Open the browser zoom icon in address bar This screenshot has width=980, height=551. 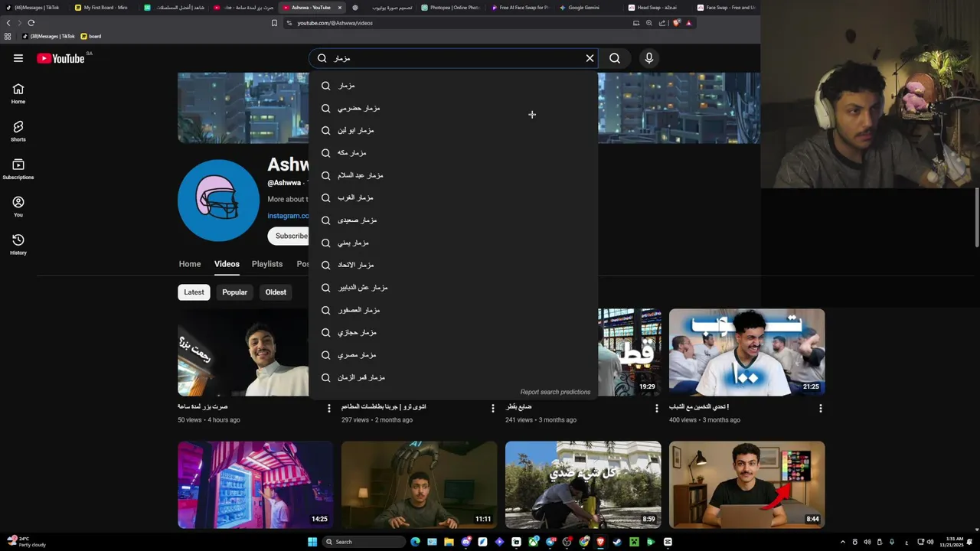point(649,23)
